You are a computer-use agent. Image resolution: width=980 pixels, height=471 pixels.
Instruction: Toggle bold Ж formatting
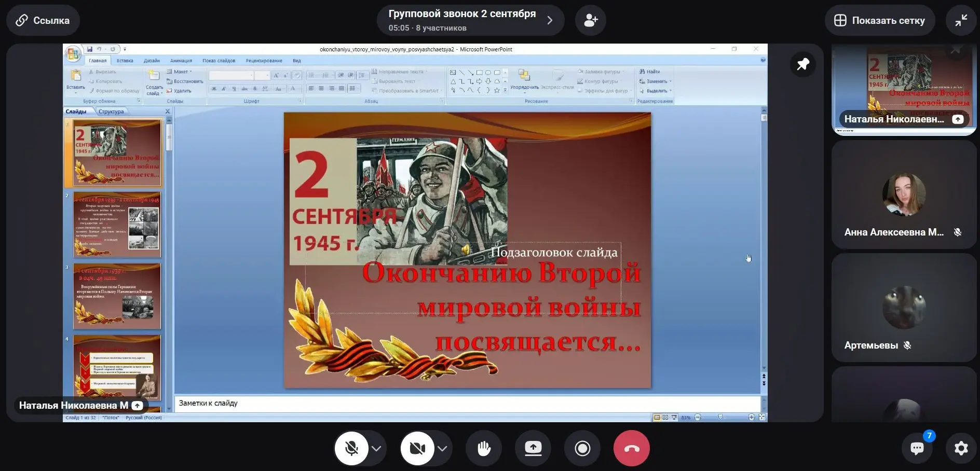tap(213, 89)
